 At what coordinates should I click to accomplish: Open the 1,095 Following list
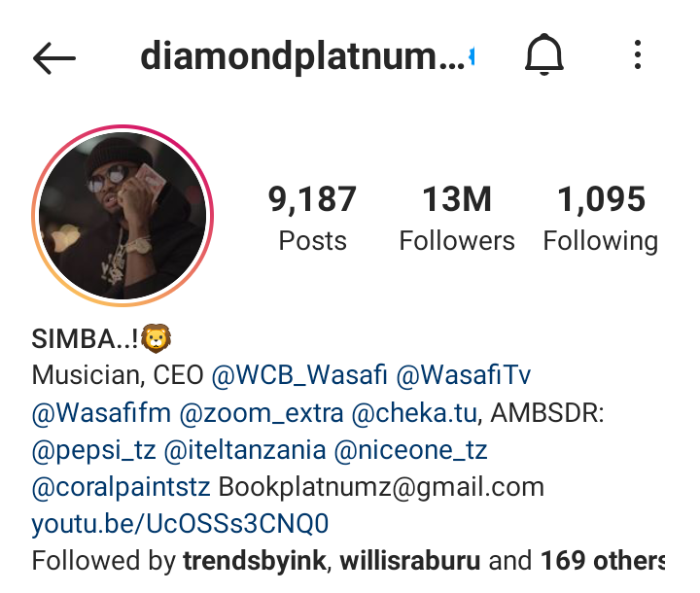tap(601, 219)
